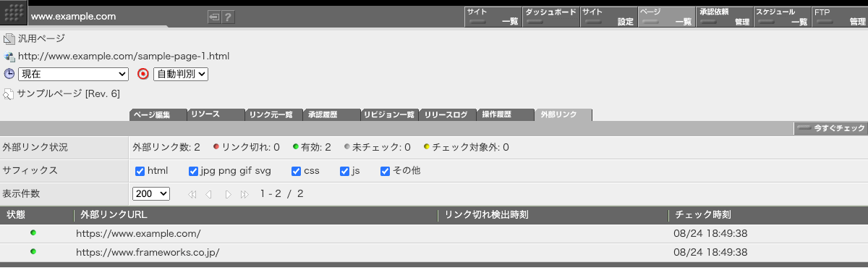
Task: Switch to the リソース tab
Action: point(216,114)
